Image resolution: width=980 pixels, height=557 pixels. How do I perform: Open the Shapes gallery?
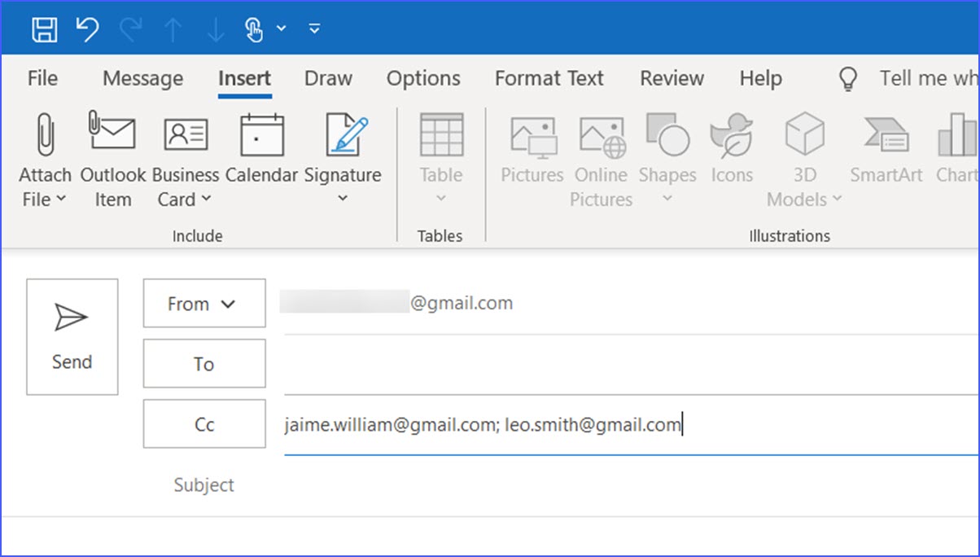coord(667,159)
